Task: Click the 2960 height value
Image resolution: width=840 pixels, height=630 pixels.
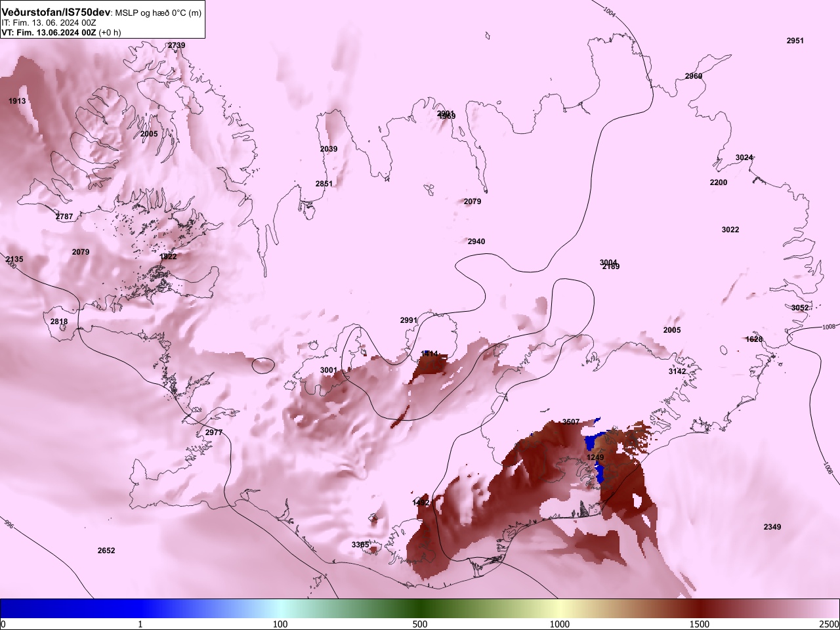Action: point(694,76)
